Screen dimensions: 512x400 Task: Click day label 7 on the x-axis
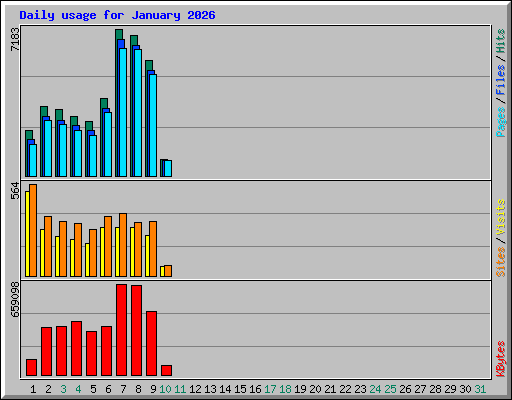[x=123, y=389]
